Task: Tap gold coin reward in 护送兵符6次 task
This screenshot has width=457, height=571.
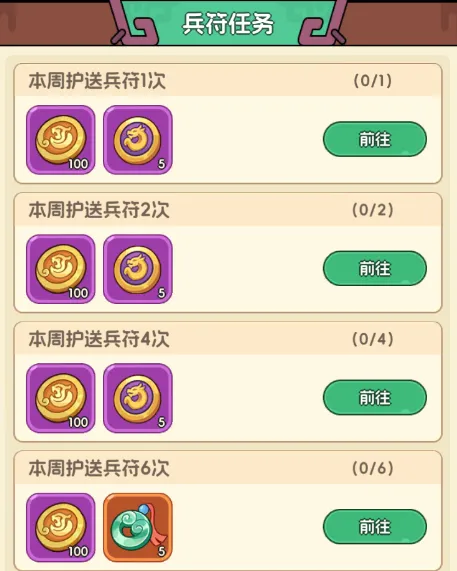Action: click(x=61, y=527)
